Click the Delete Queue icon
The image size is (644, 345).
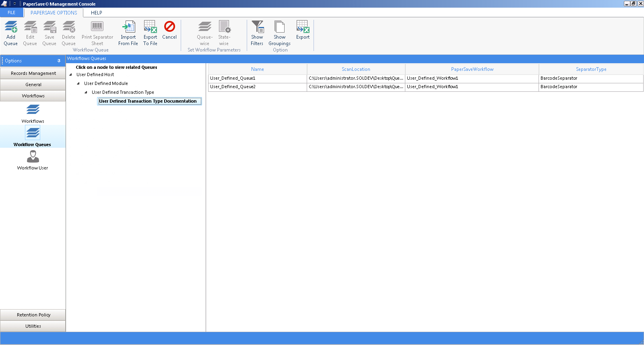(x=69, y=27)
